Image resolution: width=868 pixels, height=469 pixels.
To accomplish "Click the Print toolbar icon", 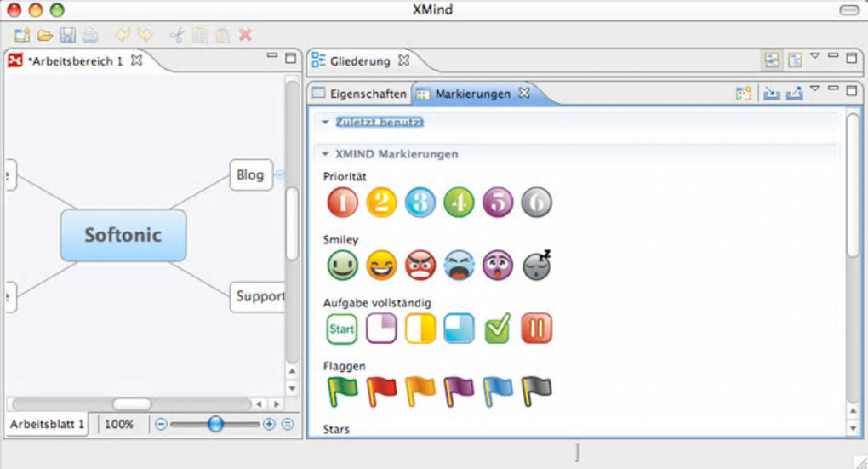I will pyautogui.click(x=90, y=36).
